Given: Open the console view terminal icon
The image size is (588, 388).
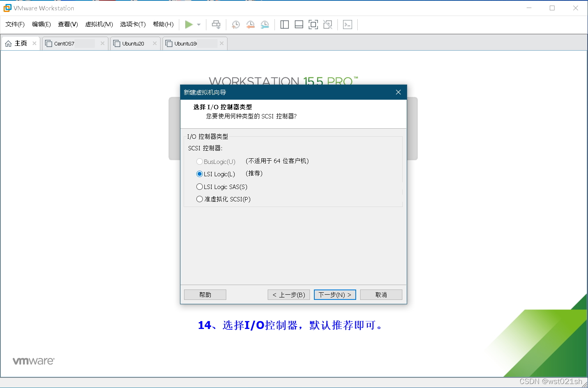Looking at the screenshot, I should coord(347,25).
